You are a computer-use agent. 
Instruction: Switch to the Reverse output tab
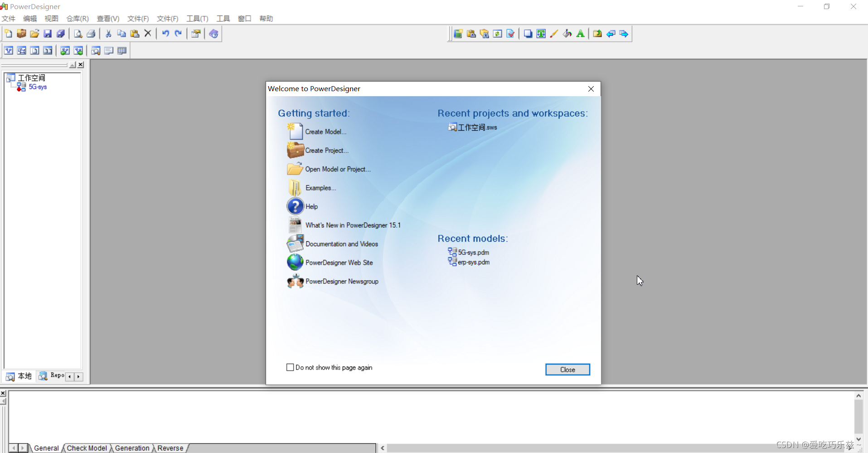tap(170, 448)
